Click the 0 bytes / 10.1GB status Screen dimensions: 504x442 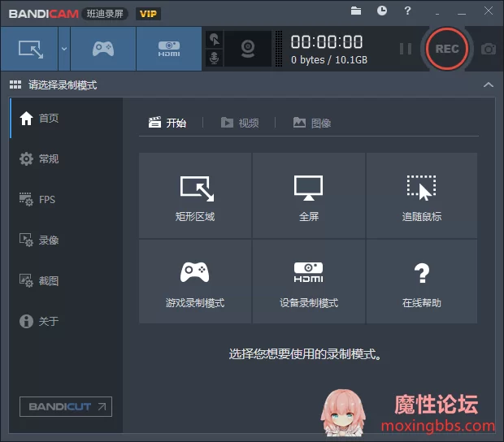click(329, 60)
